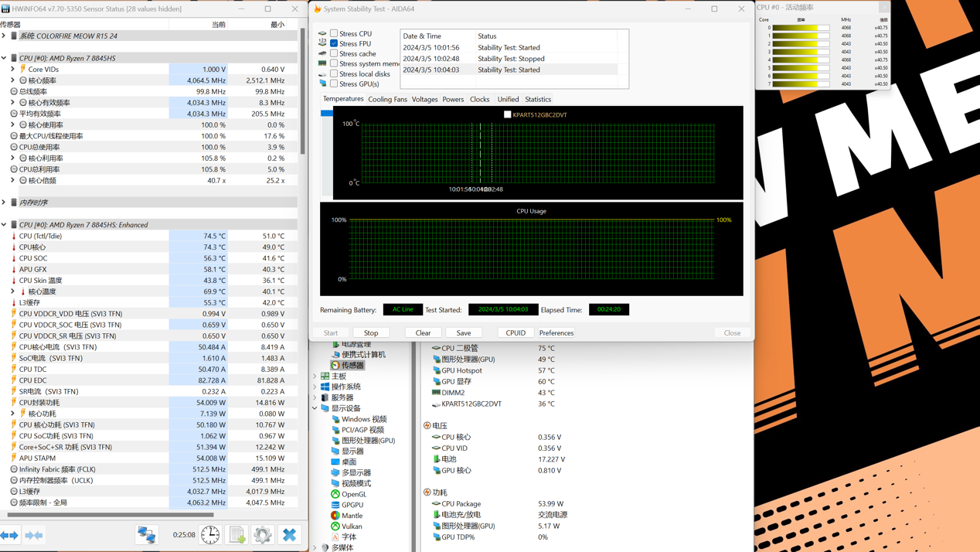Expand the Core VIDs row

click(x=12, y=69)
